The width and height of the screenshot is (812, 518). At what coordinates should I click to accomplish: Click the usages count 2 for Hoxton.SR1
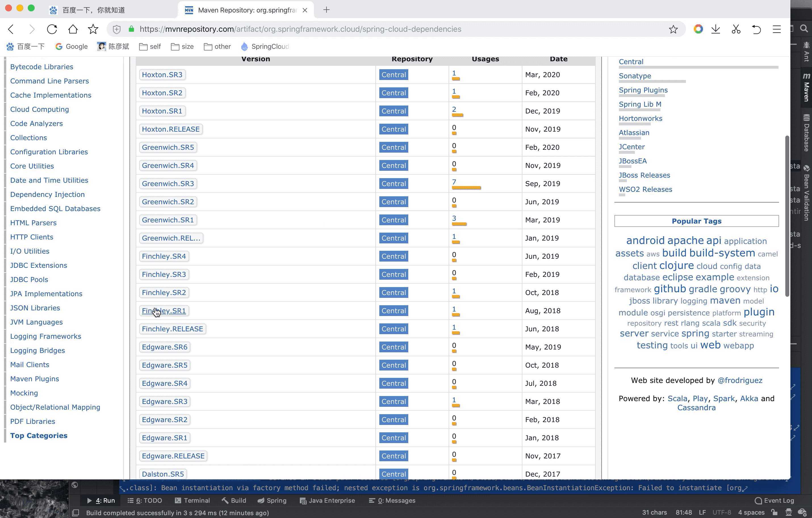click(x=454, y=109)
